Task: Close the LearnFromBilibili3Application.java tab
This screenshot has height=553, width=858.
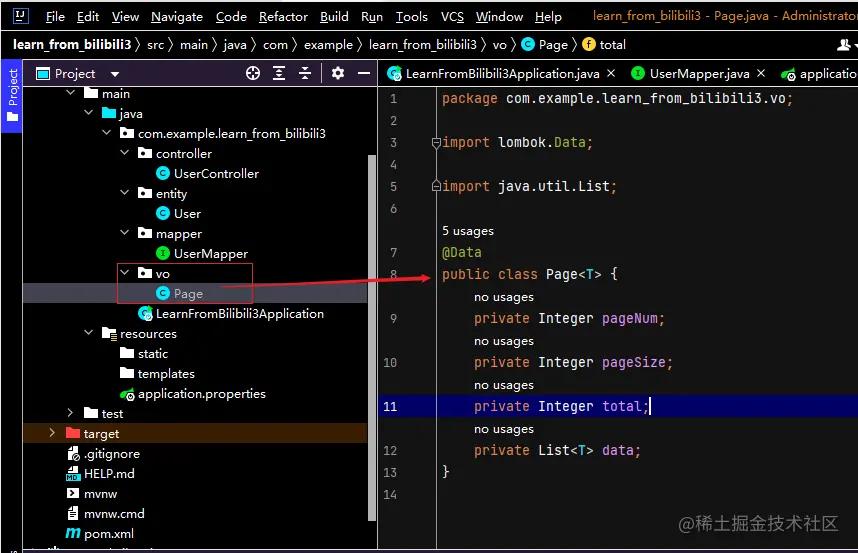Action: coord(612,73)
